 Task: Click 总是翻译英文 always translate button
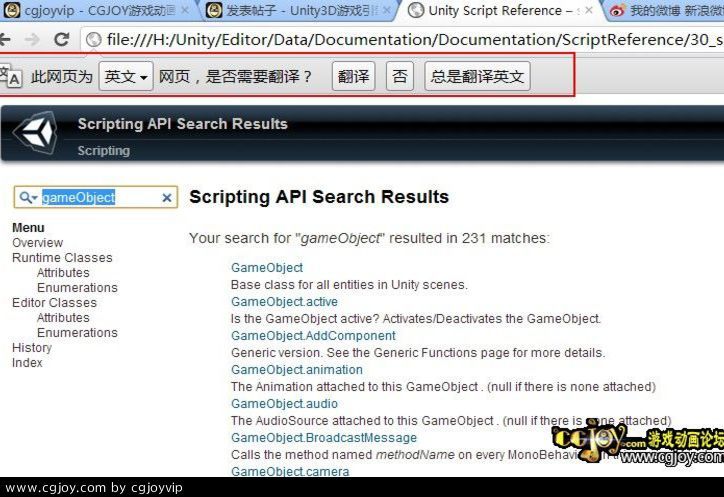(477, 76)
